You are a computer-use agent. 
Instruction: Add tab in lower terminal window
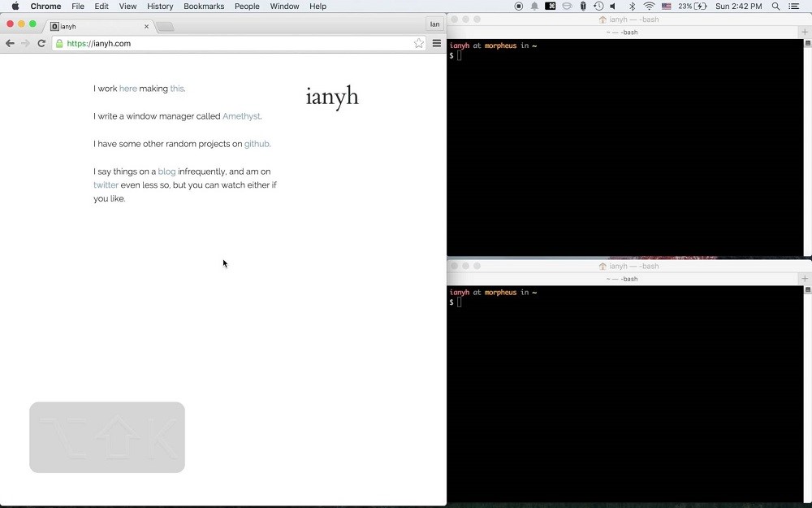point(805,279)
